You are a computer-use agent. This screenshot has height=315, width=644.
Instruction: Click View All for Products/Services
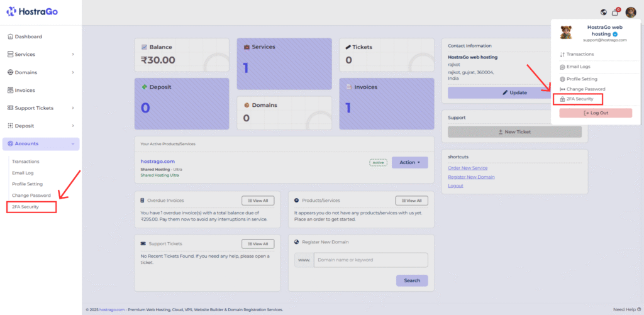click(411, 201)
